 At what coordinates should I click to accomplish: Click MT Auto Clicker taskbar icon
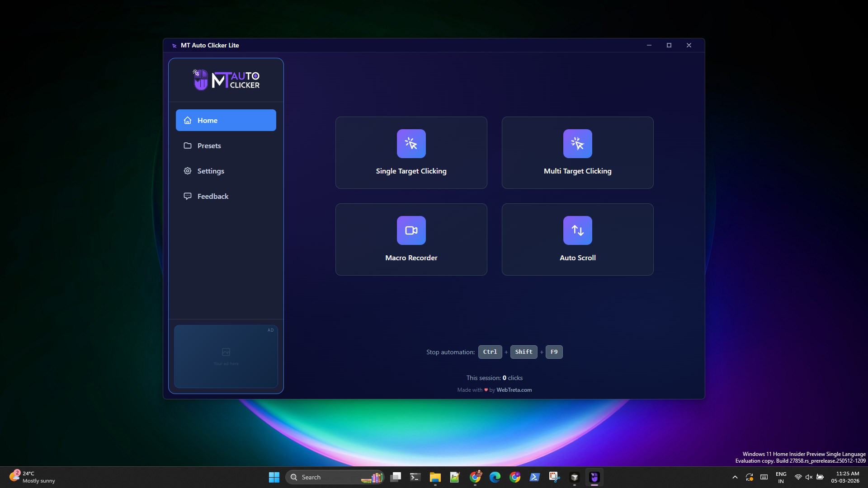594,477
